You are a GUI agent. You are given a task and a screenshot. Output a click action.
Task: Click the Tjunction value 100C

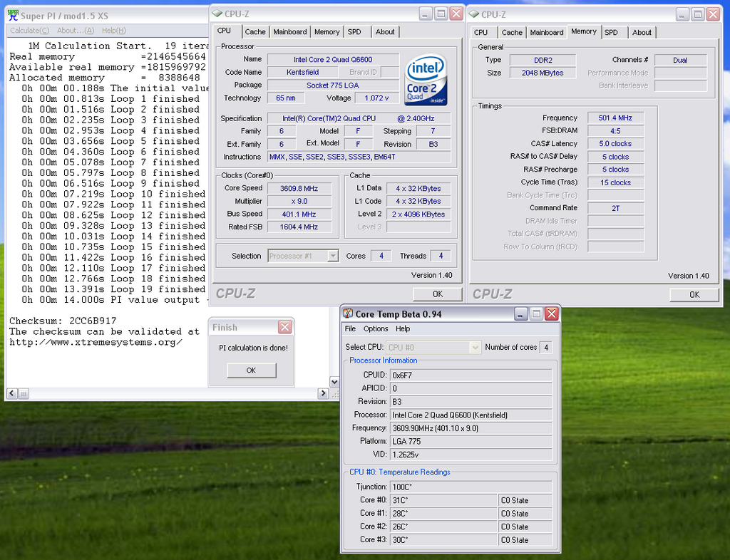pyautogui.click(x=471, y=487)
